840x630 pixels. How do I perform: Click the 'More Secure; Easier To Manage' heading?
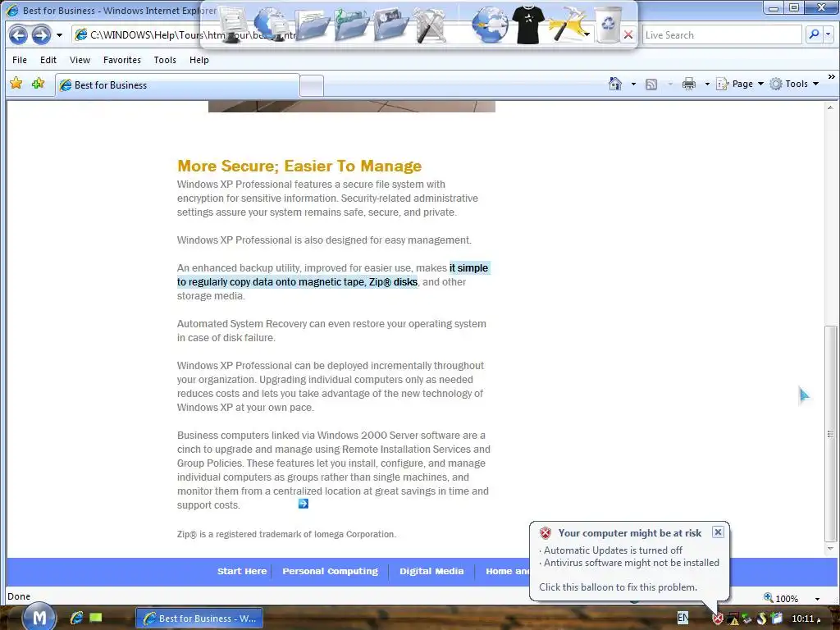(x=299, y=166)
